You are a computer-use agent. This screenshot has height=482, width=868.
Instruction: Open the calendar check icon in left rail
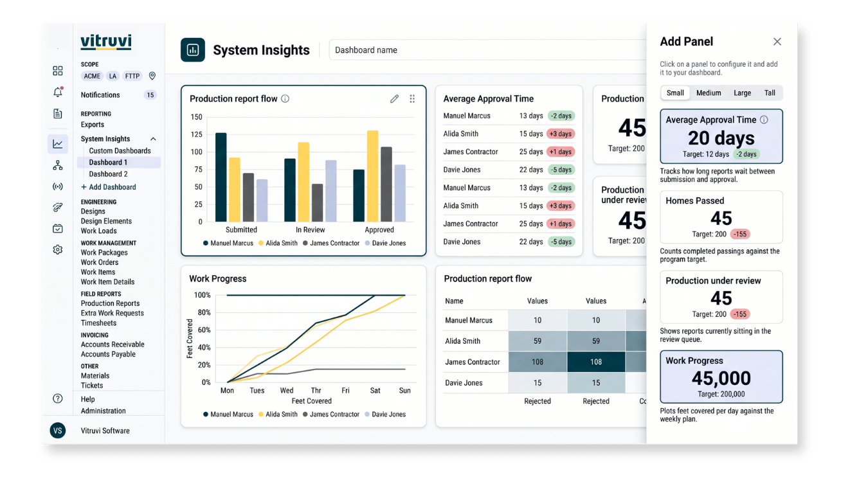point(58,229)
